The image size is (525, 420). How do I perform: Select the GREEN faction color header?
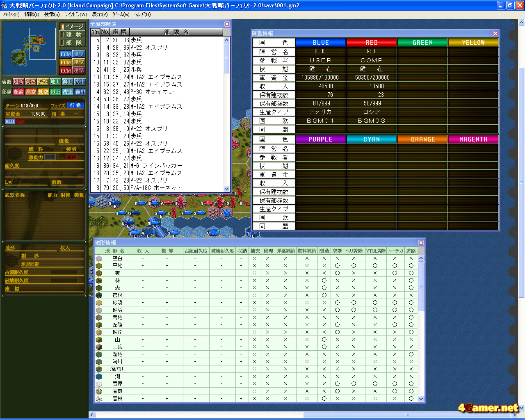422,43
